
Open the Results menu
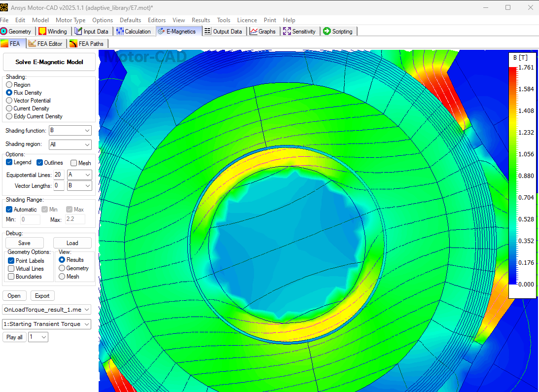point(201,20)
